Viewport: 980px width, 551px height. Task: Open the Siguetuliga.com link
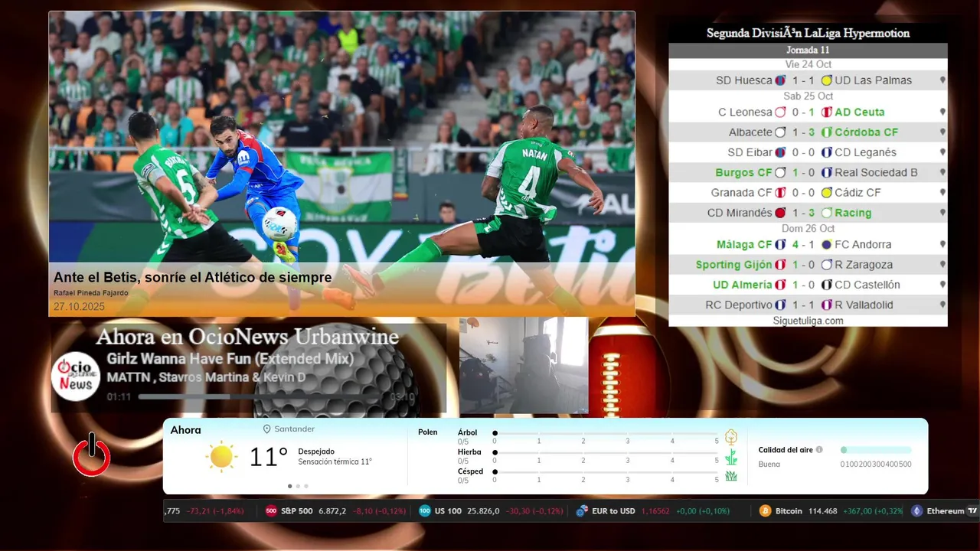(x=808, y=321)
